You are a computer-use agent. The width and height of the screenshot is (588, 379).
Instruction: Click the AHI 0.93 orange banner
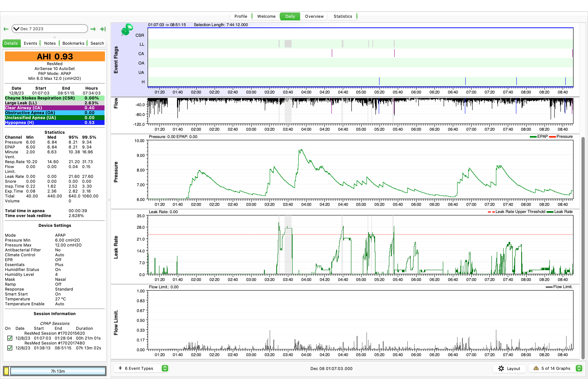(55, 56)
